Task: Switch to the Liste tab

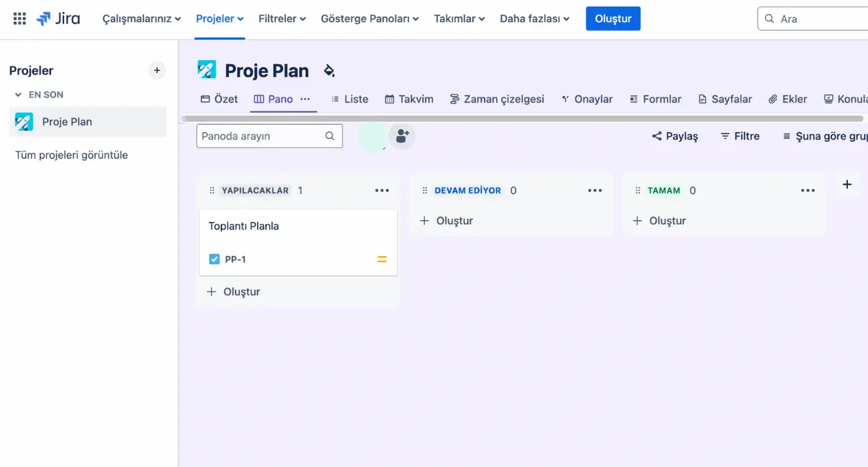Action: [350, 98]
